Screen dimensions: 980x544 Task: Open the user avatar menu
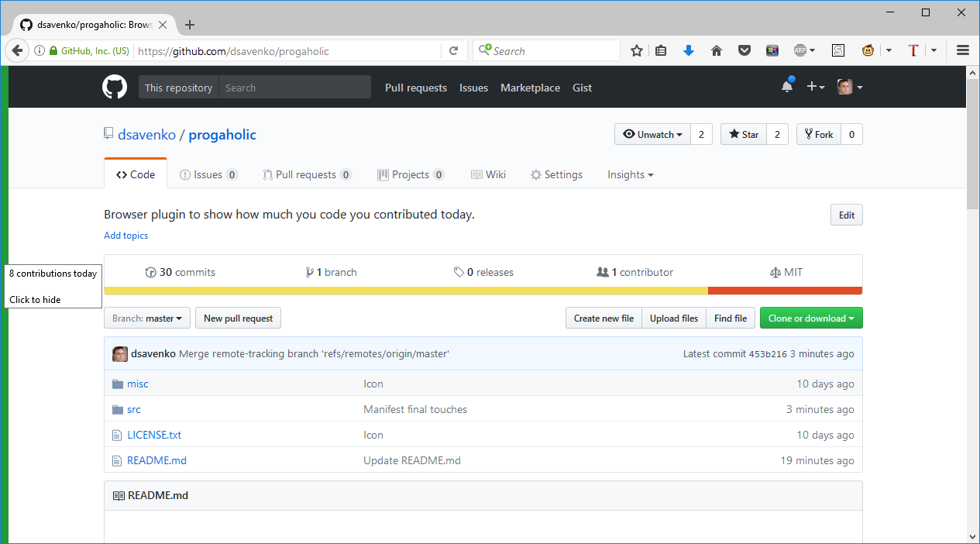850,87
